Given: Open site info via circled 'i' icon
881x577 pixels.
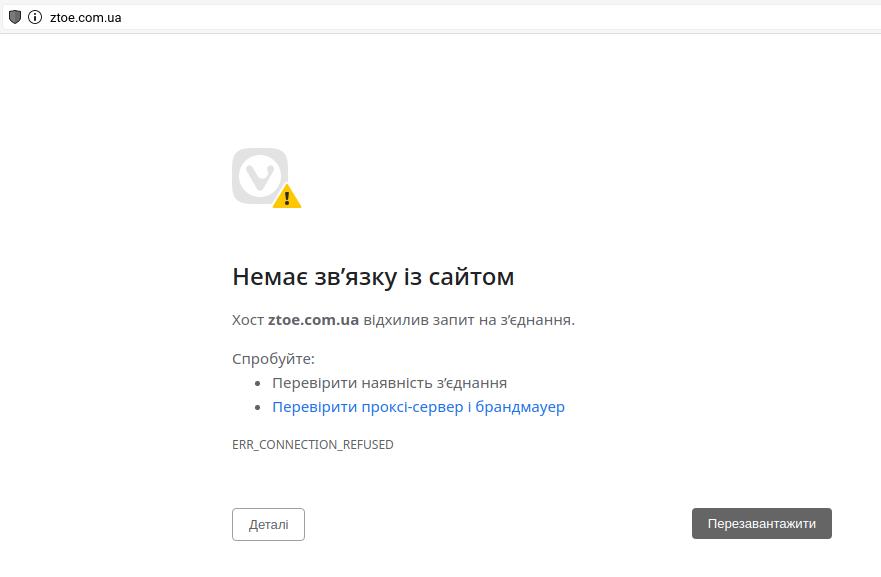Looking at the screenshot, I should pos(35,17).
